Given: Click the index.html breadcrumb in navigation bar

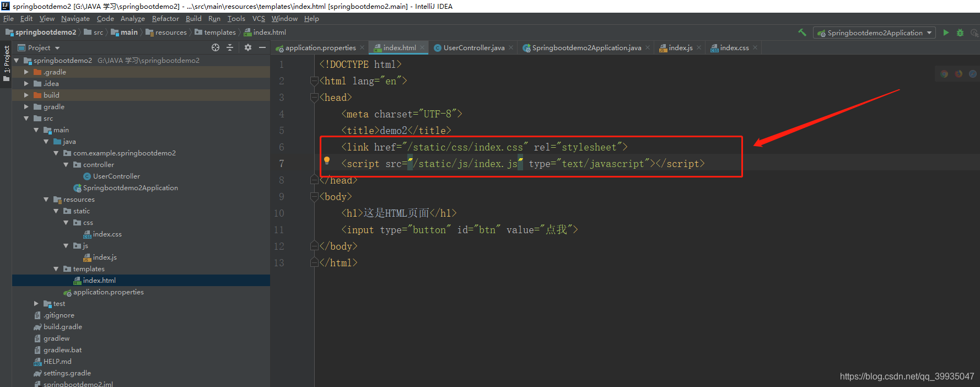Looking at the screenshot, I should coord(265,33).
